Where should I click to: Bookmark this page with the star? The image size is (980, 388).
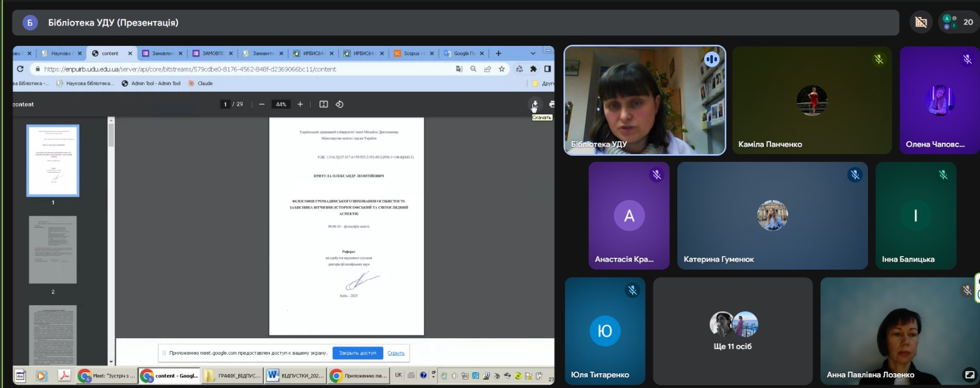pos(501,69)
